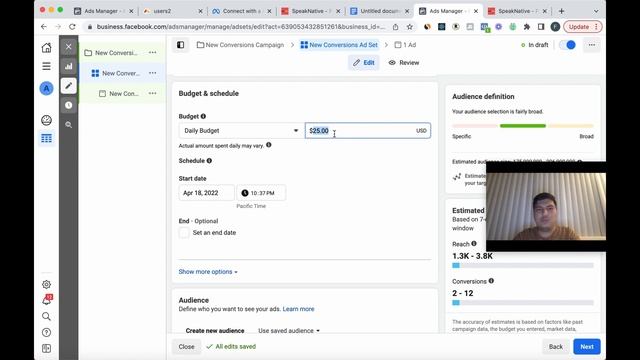Reload the page in Chrome
640x360 pixels.
[x=72, y=27]
